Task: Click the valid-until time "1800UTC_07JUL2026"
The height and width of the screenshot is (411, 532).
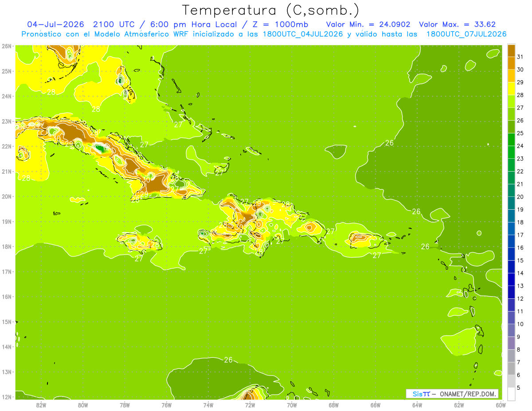Action: click(x=466, y=34)
